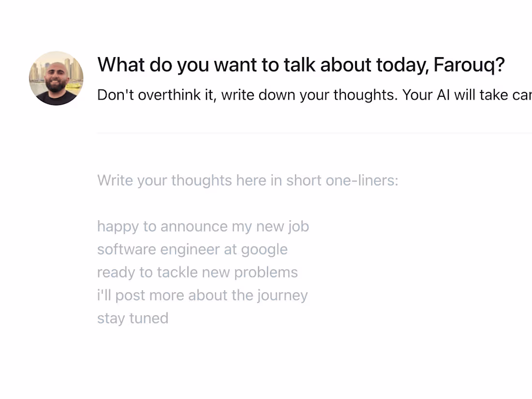The width and height of the screenshot is (532, 399).
Task: Click 'i'll post more about the journey' line
Action: click(202, 295)
